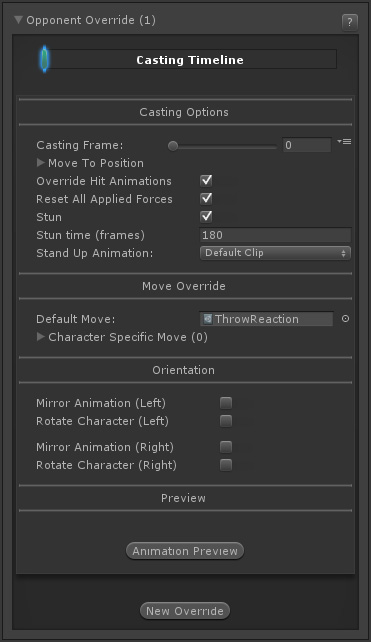Toggle the Stun checkbox off
Screen dimensions: 371x642
coord(206,217)
